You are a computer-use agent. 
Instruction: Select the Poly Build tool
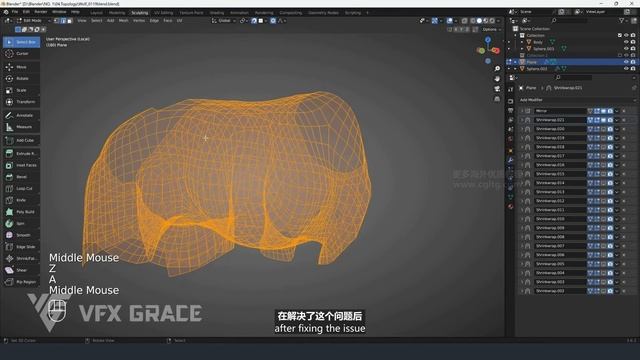22,212
